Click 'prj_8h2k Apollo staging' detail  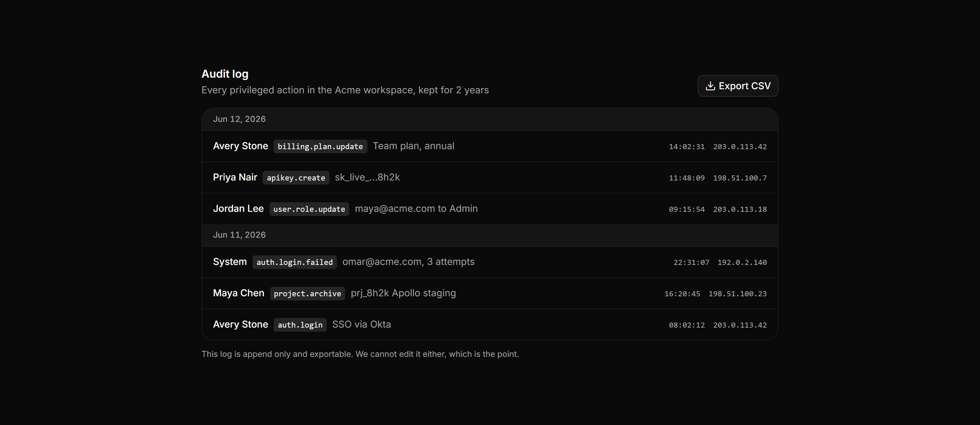point(403,293)
